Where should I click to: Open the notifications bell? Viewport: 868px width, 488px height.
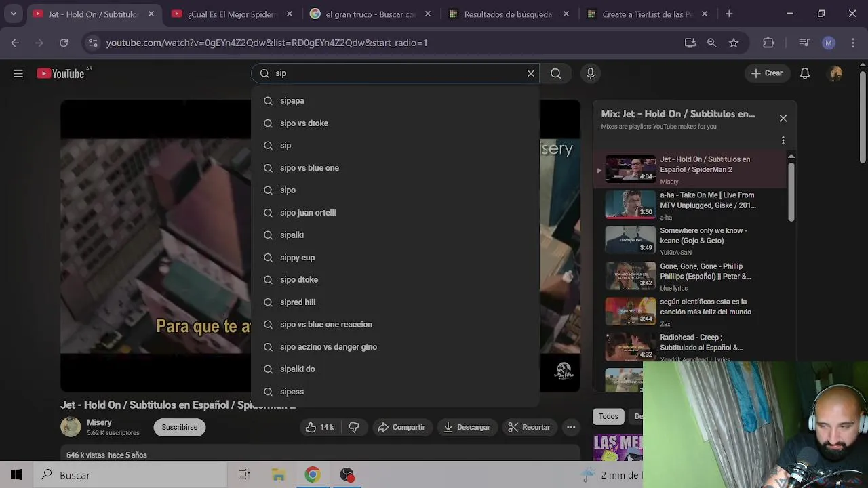[x=805, y=73]
